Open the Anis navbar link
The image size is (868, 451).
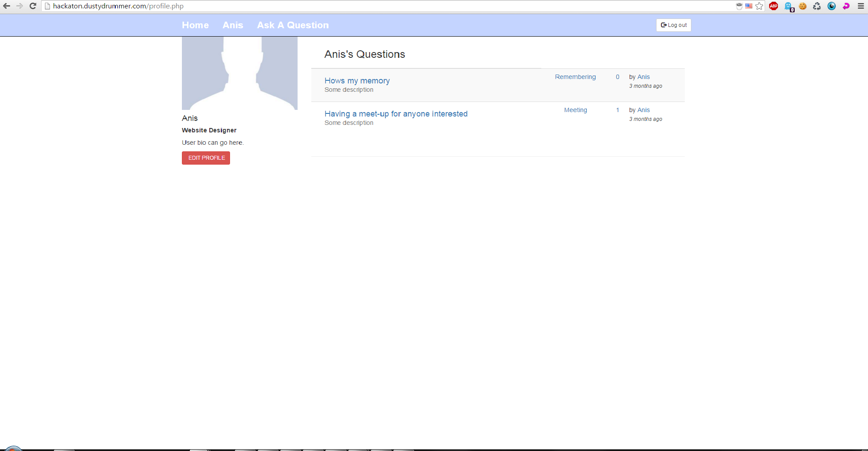pos(233,25)
